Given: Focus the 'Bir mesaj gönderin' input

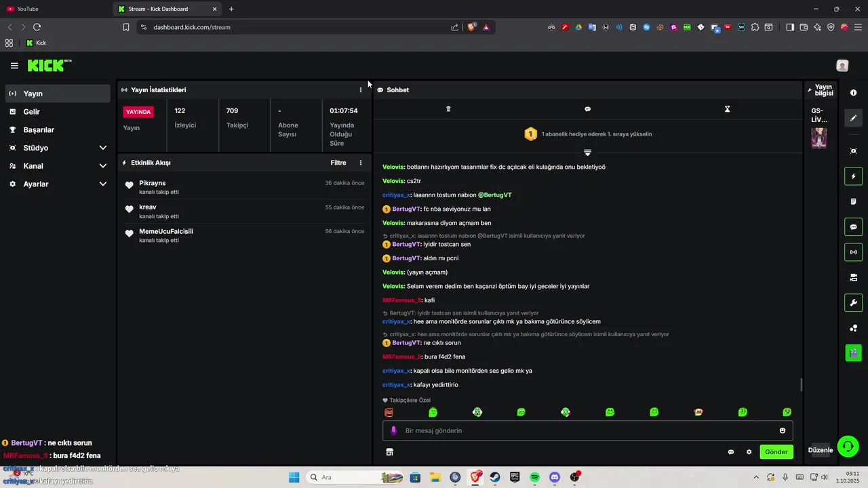Looking at the screenshot, I should (587, 430).
